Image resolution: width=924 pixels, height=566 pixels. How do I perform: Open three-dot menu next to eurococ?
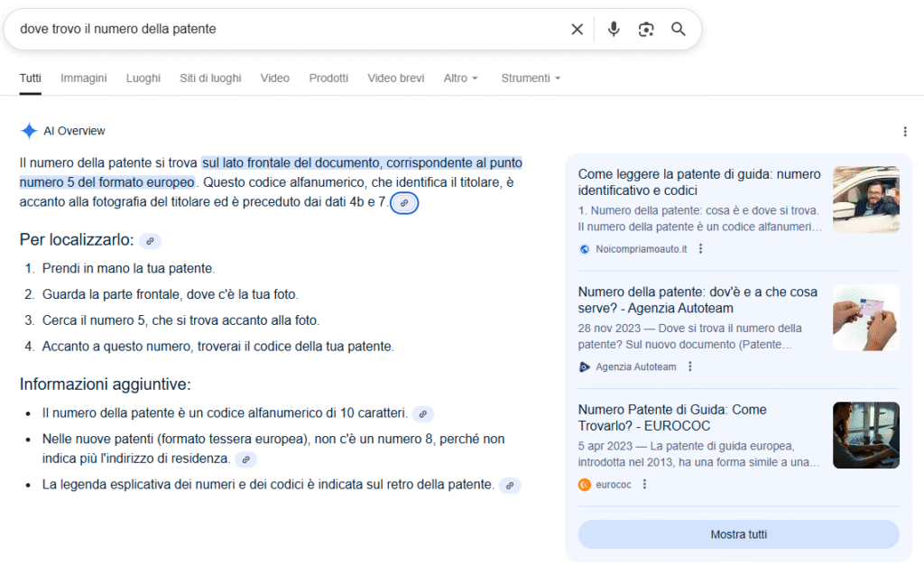point(644,484)
